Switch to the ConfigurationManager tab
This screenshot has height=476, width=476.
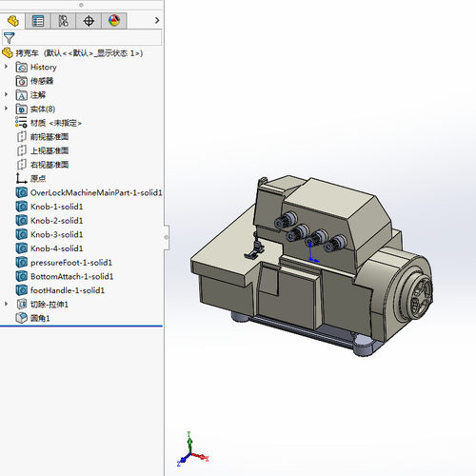63,21
